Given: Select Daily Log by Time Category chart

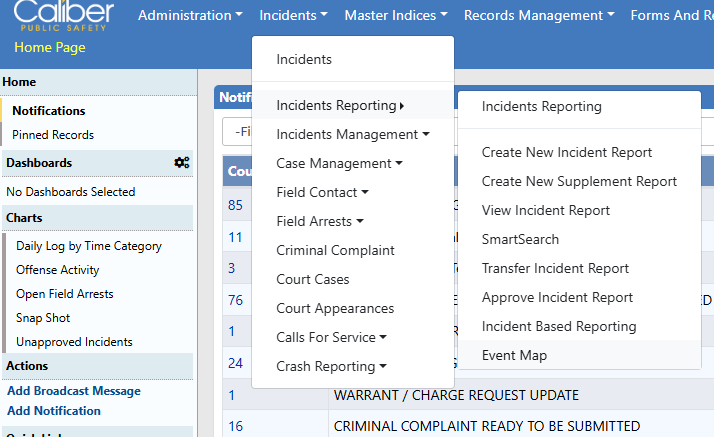Looking at the screenshot, I should pos(88,246).
